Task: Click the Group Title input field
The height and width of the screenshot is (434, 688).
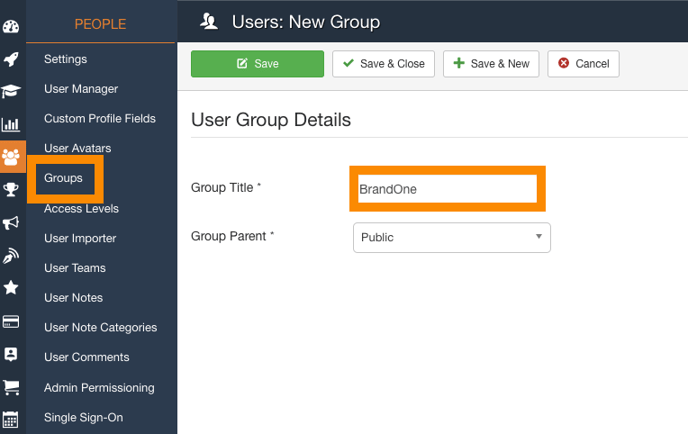Action: [x=447, y=189]
